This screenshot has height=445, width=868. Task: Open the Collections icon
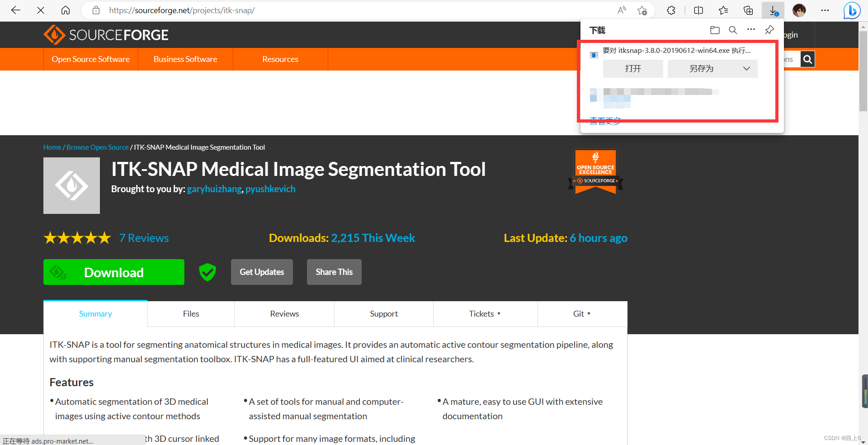pyautogui.click(x=748, y=10)
